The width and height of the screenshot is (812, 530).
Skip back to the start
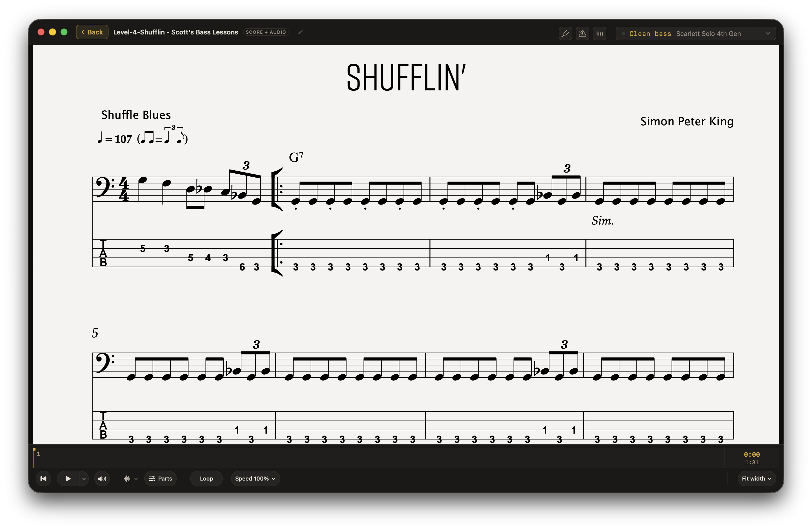coord(43,479)
